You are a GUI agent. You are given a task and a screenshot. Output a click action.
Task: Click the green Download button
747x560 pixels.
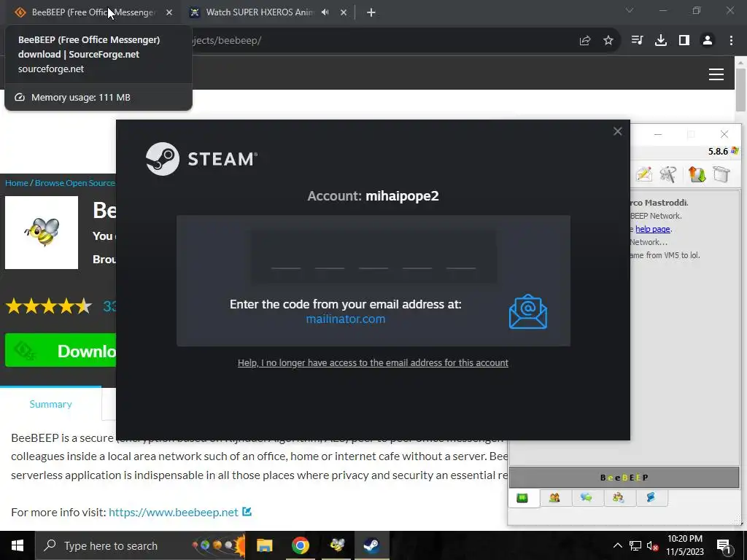61,351
